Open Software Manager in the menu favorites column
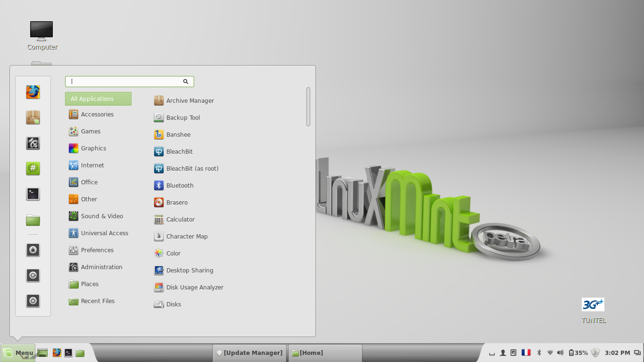 33,117
